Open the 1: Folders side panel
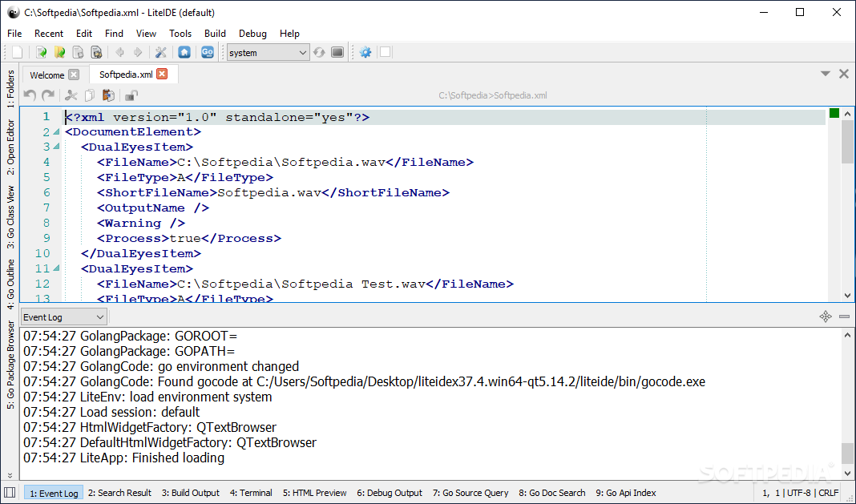856x504 pixels. 10,88
